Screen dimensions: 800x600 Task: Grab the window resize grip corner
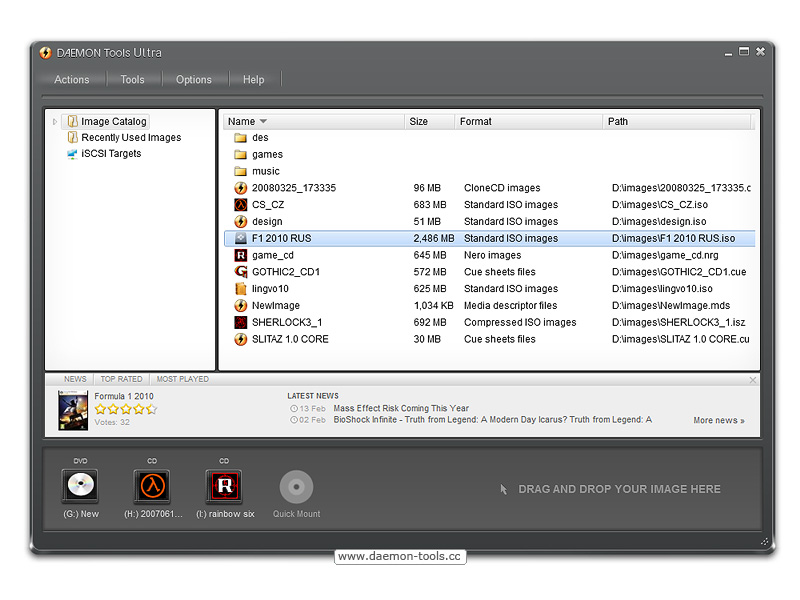tap(764, 542)
